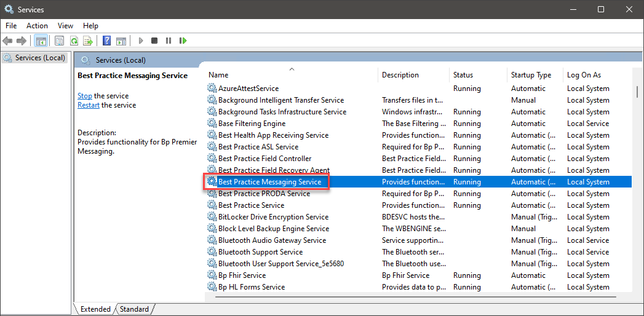
Task: Click the 'BDESVC hosts the...' description cell
Action: point(413,217)
